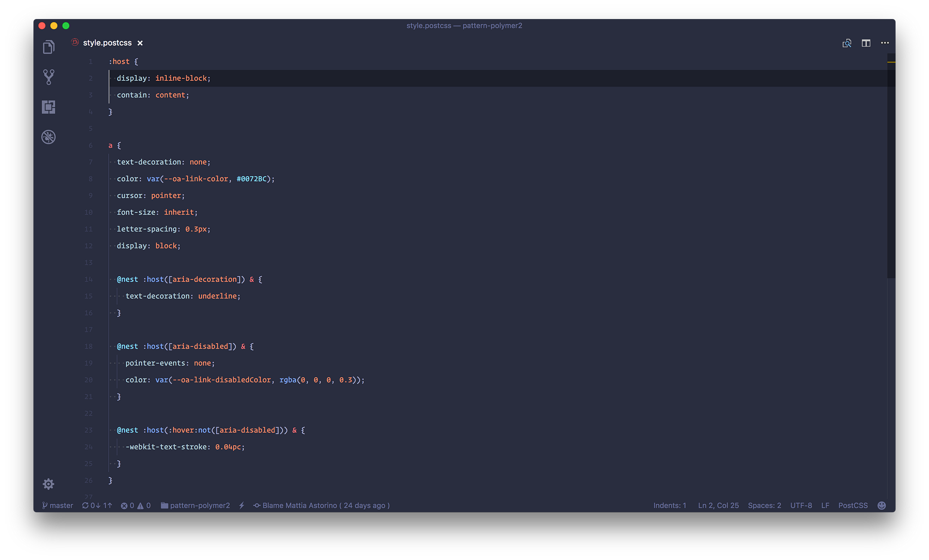Click the Split Editor icon
Image resolution: width=929 pixels, height=560 pixels.
point(866,43)
